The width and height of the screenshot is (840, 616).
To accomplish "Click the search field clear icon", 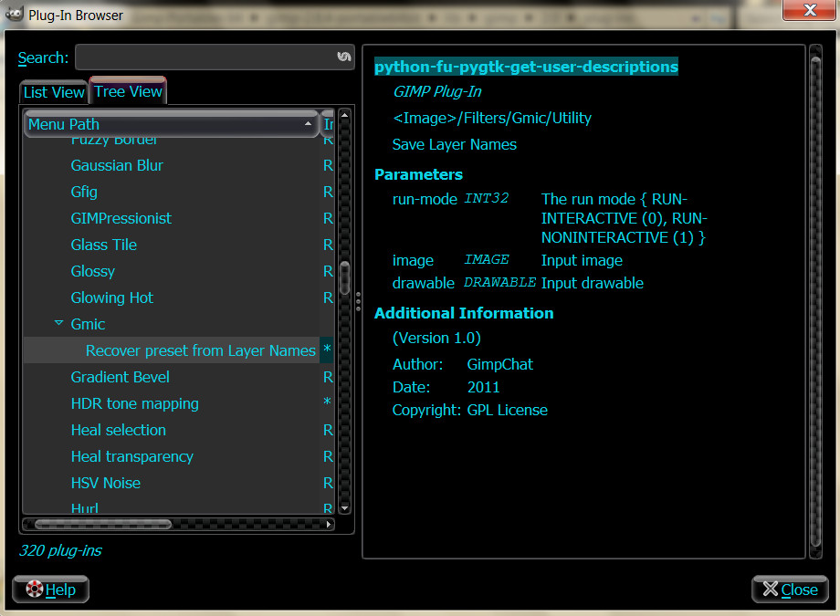I will 344,57.
